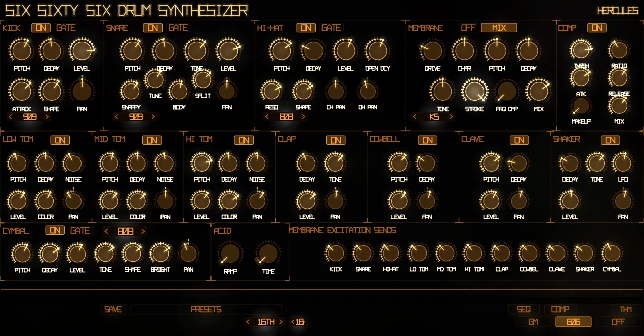This screenshot has height=336, width=644.
Task: Click the compressor RELEASE knob
Action: (619, 78)
